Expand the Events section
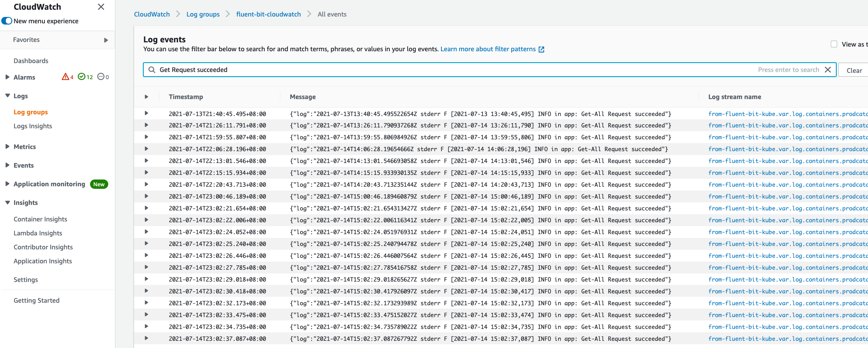868x348 pixels. (x=7, y=165)
